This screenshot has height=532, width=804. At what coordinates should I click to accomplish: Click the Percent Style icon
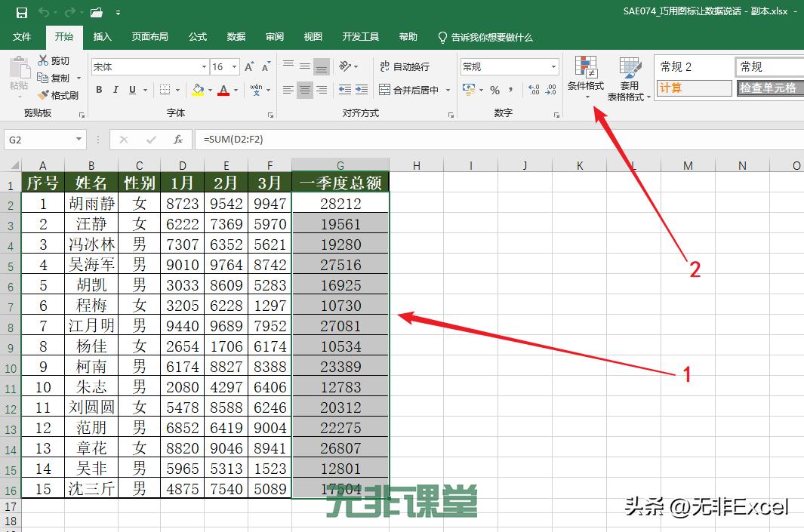pos(494,90)
